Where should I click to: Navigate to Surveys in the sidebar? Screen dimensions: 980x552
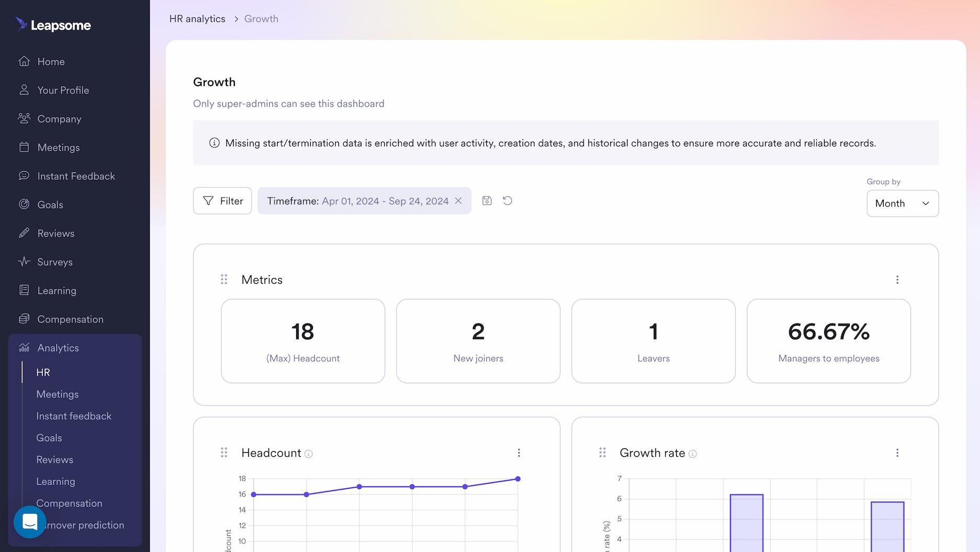click(x=54, y=261)
